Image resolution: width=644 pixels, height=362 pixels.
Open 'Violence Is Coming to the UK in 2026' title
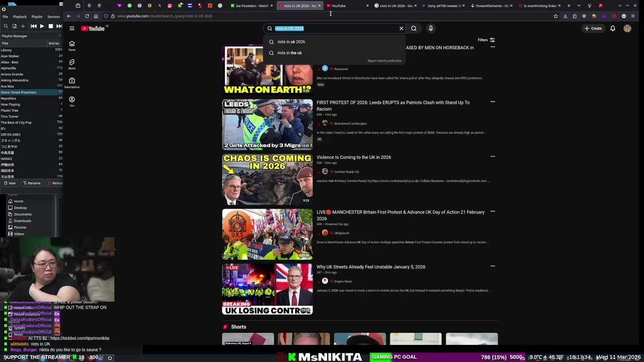point(354,157)
